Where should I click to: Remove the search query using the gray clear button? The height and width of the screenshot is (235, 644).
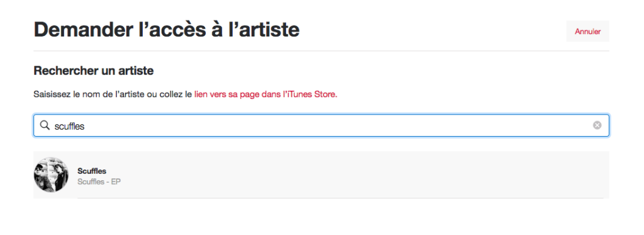[x=597, y=125]
